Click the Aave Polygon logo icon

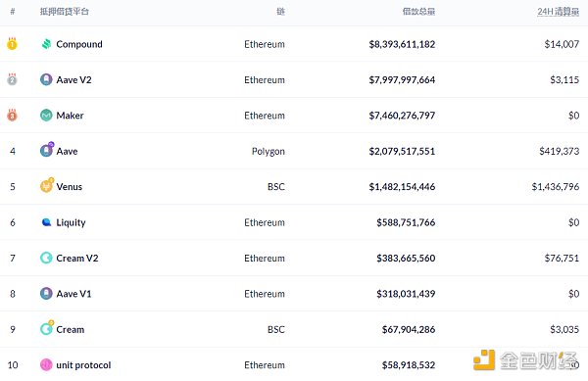click(x=47, y=150)
